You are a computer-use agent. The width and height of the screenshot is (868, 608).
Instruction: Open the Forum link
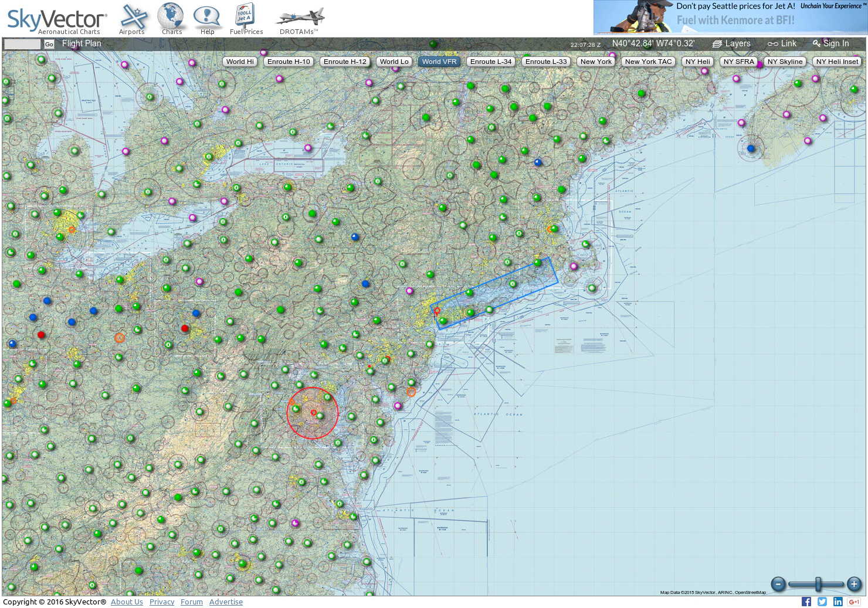(192, 602)
